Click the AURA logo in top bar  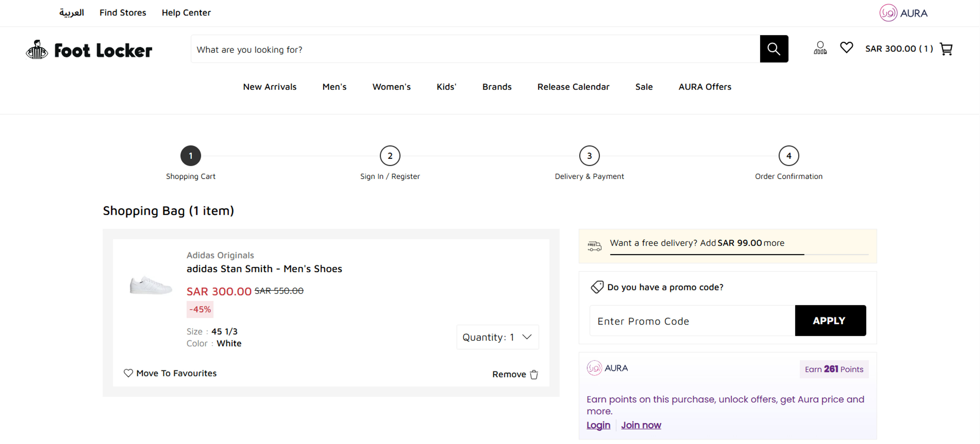[903, 13]
